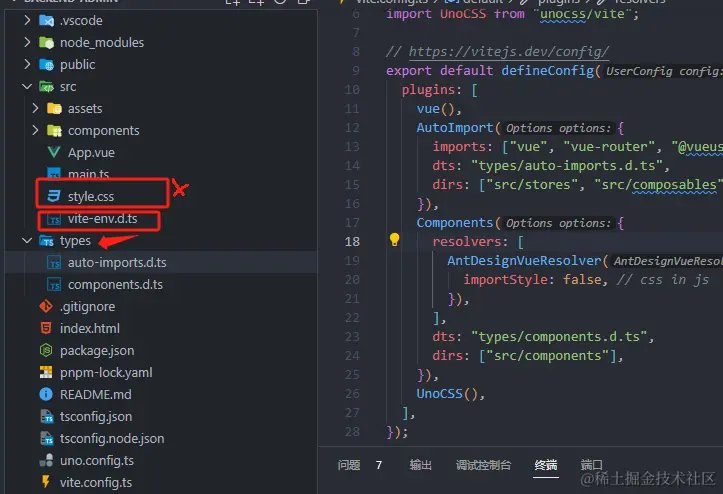Click the TS icon beside auto-imports.d.ts
Screen dimensions: 723x494
click(x=54, y=262)
